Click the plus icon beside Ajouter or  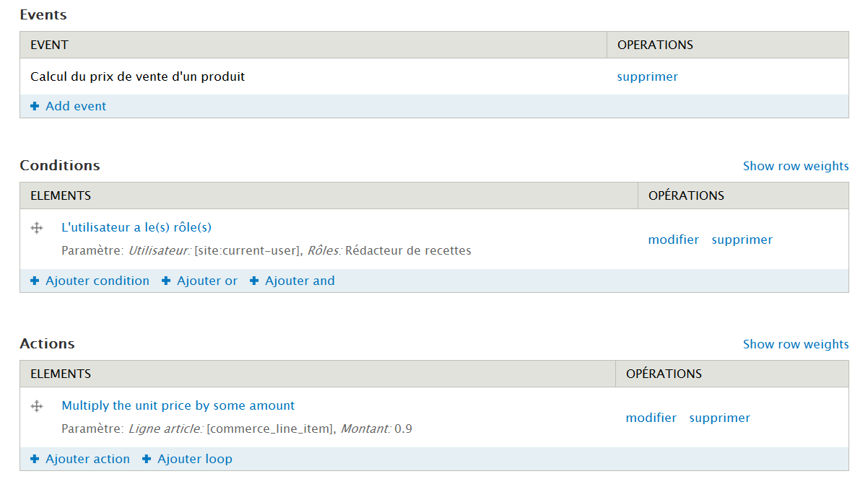tap(166, 281)
